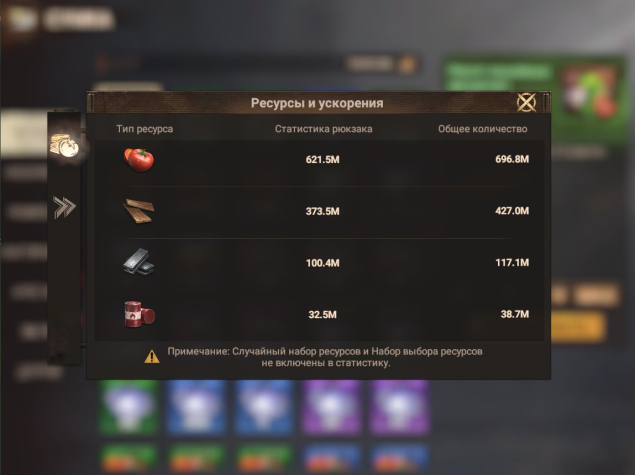
Task: Click the Статистика рюкзака column header
Action: tap(324, 129)
